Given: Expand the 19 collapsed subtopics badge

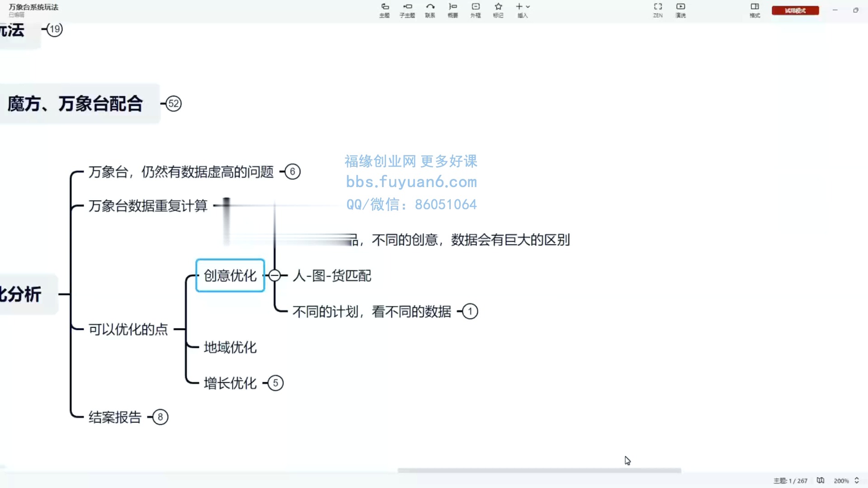Looking at the screenshot, I should (55, 29).
